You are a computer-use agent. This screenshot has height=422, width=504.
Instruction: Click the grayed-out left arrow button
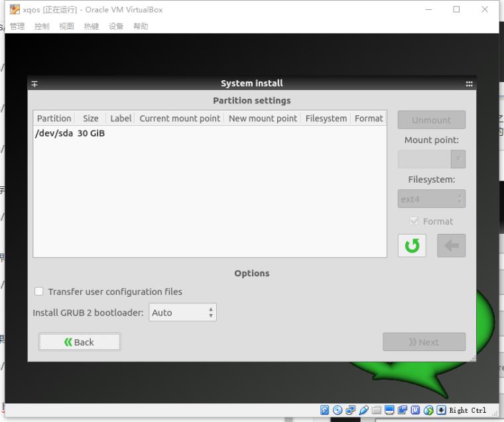[x=451, y=246]
